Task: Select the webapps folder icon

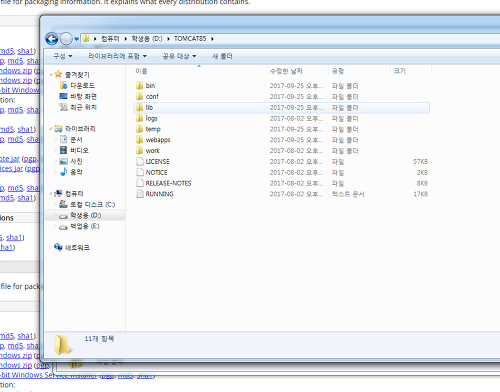Action: tap(140, 140)
